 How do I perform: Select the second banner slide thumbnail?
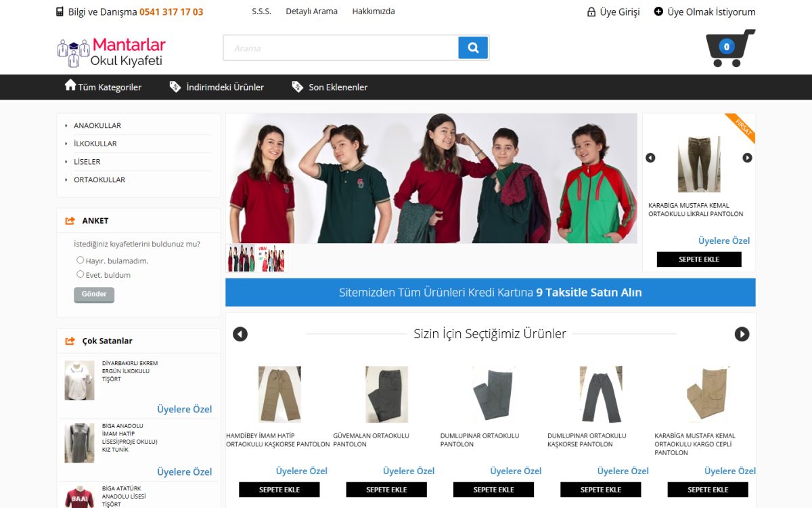(x=271, y=259)
